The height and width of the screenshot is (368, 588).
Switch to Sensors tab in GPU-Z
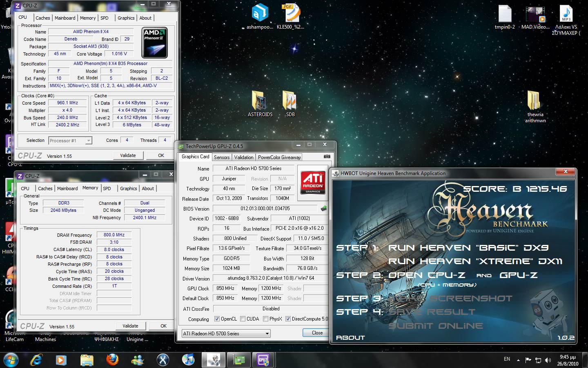tap(222, 157)
